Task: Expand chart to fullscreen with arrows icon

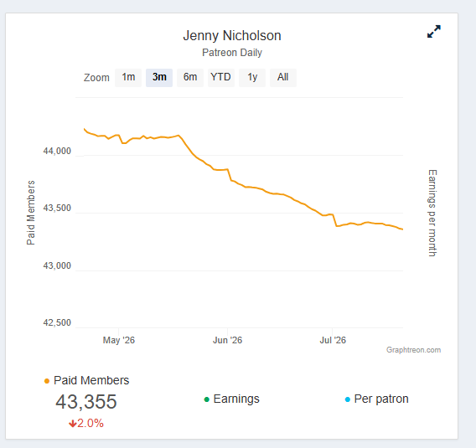Action: [434, 32]
